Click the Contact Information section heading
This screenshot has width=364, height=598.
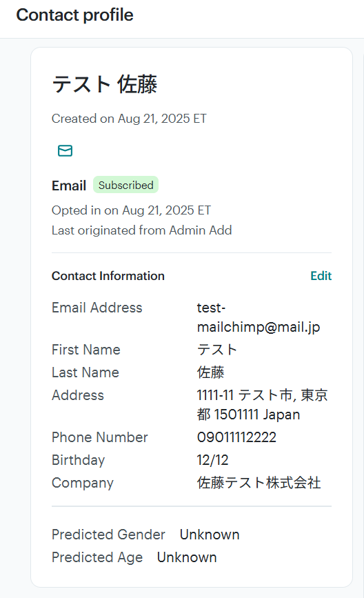coord(108,276)
